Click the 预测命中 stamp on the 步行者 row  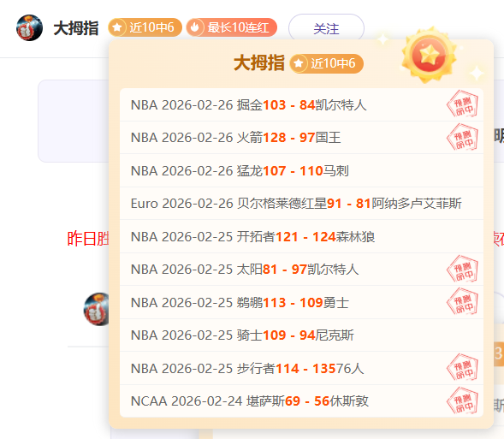click(463, 368)
